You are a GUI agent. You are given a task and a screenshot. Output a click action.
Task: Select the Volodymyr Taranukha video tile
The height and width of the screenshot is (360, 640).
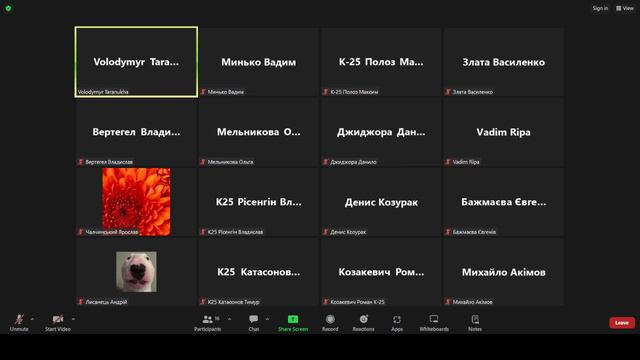(136, 62)
